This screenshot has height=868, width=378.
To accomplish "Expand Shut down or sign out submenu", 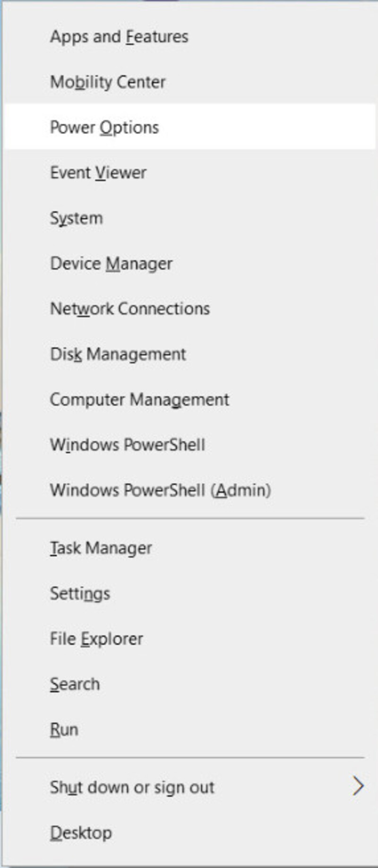I will (189, 787).
